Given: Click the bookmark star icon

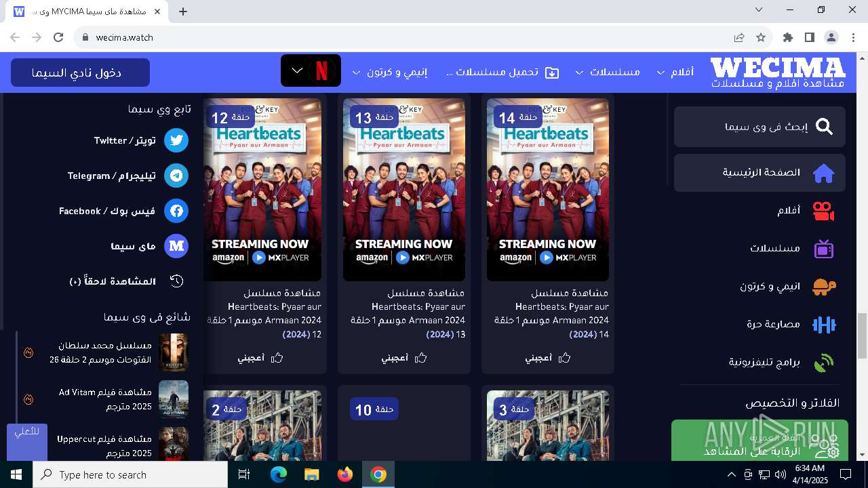Looking at the screenshot, I should click(761, 37).
